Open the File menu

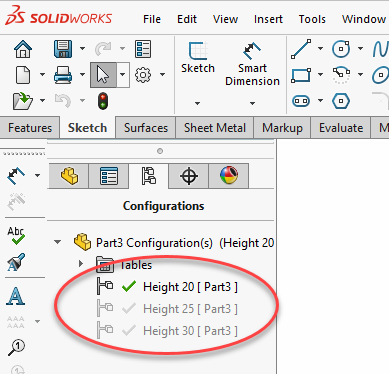point(152,19)
